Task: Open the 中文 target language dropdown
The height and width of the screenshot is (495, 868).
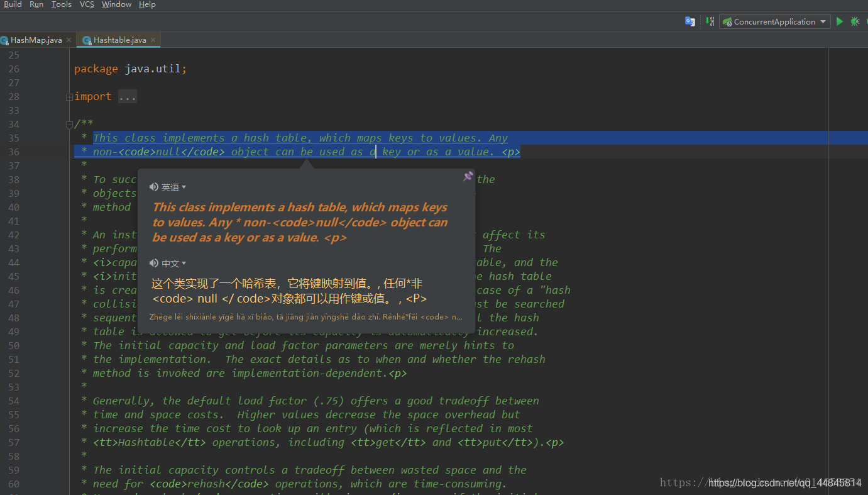Action: [x=173, y=263]
